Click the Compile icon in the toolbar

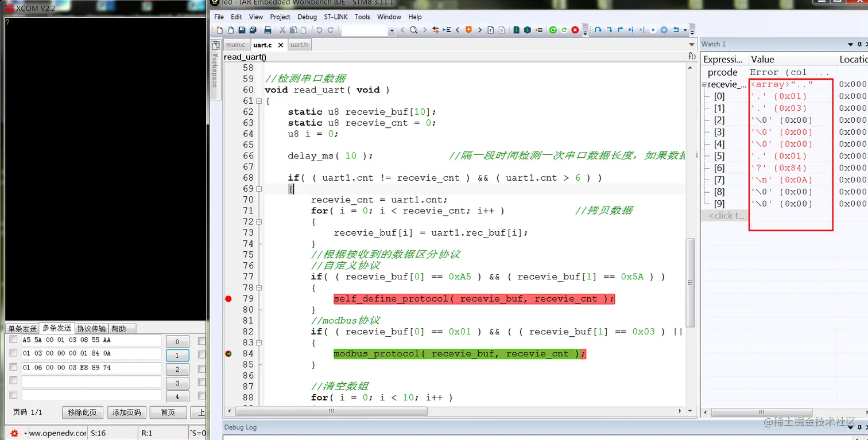516,30
